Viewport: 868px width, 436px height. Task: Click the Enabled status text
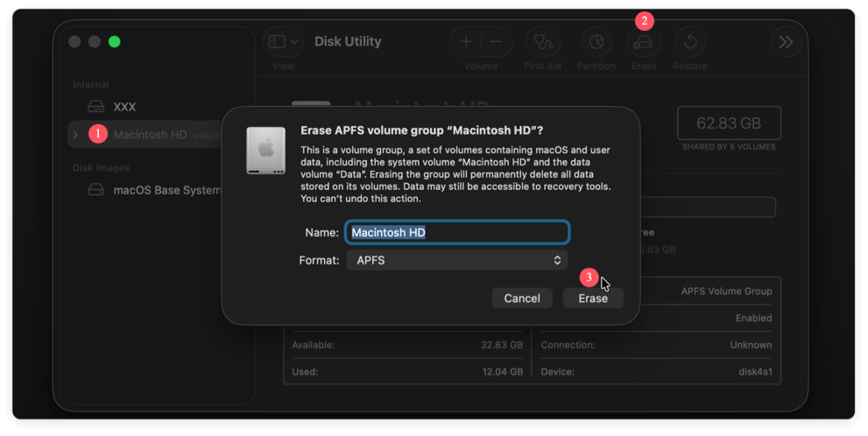pyautogui.click(x=753, y=318)
